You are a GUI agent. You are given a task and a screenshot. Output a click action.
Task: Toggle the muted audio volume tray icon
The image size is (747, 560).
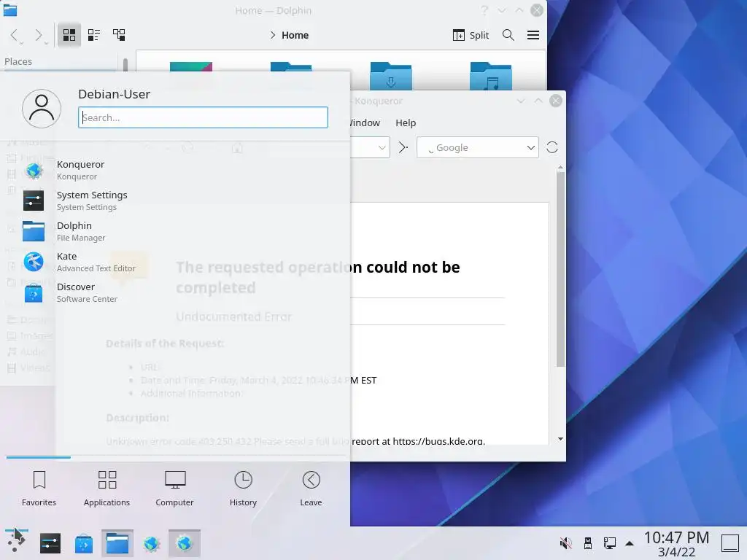tap(565, 543)
